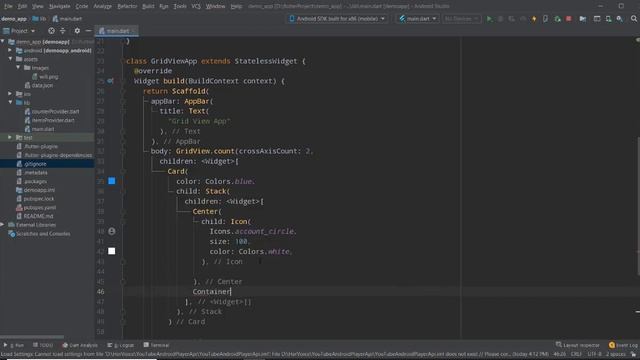Click the override marker icon on line 25
Screen dimensions: 640x360
[x=110, y=81]
